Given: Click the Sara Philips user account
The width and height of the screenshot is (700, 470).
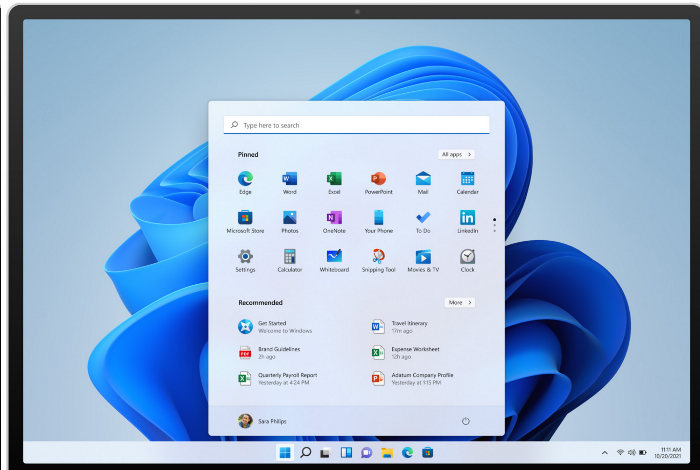Looking at the screenshot, I should click(x=262, y=421).
